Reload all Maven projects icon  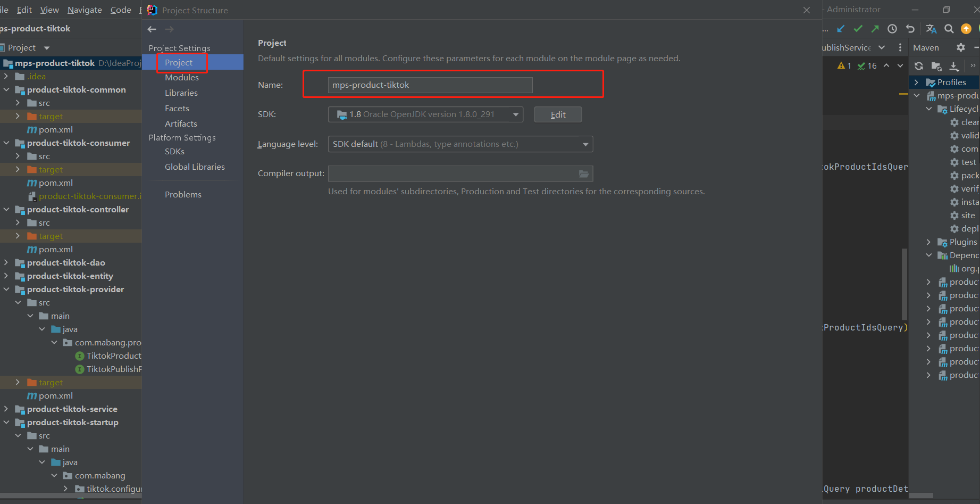pos(919,66)
